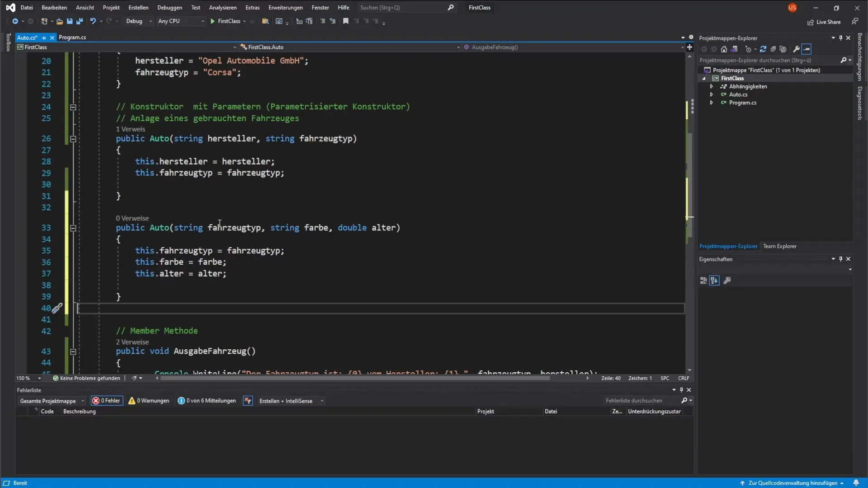This screenshot has height=488, width=868.
Task: Click Home icon in Projektmappen-Explorer
Action: click(x=724, y=49)
